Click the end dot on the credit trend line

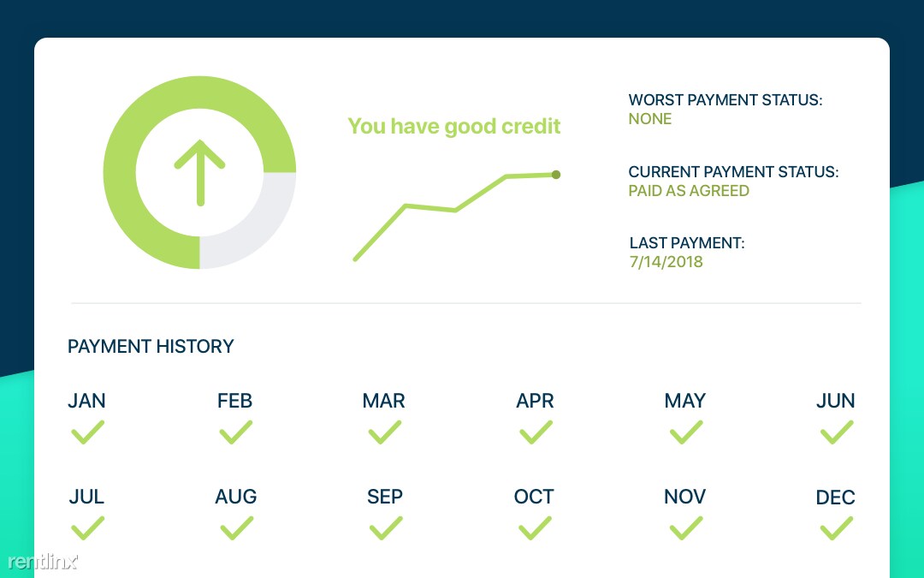pos(556,175)
